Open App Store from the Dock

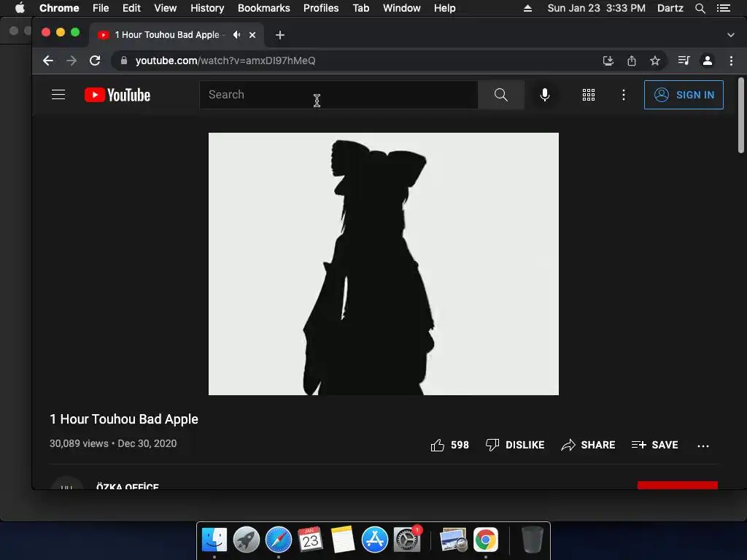tap(374, 540)
